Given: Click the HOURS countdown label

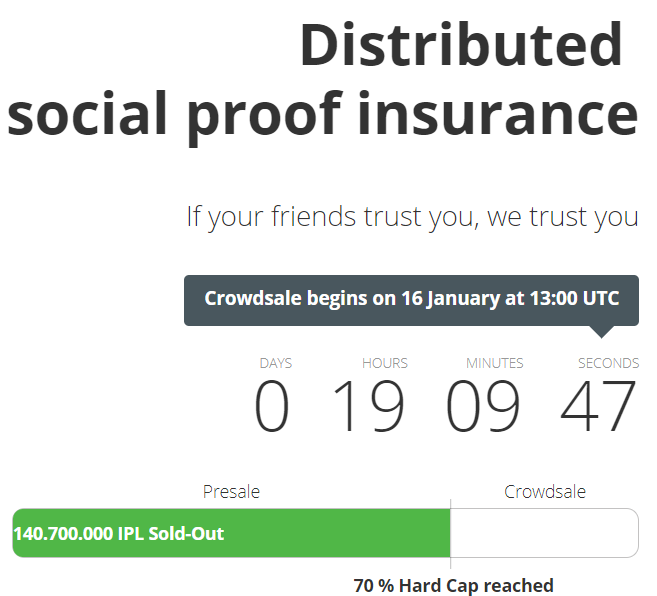Looking at the screenshot, I should point(385,363).
